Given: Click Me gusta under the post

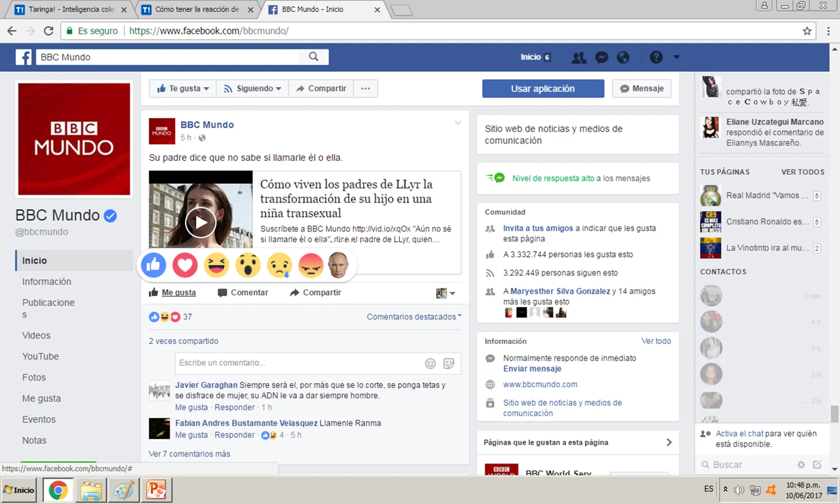Looking at the screenshot, I should coord(172,292).
